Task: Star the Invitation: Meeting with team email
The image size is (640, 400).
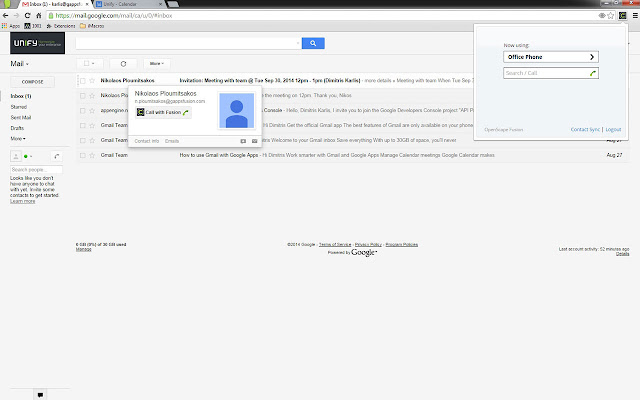Action: [x=92, y=81]
